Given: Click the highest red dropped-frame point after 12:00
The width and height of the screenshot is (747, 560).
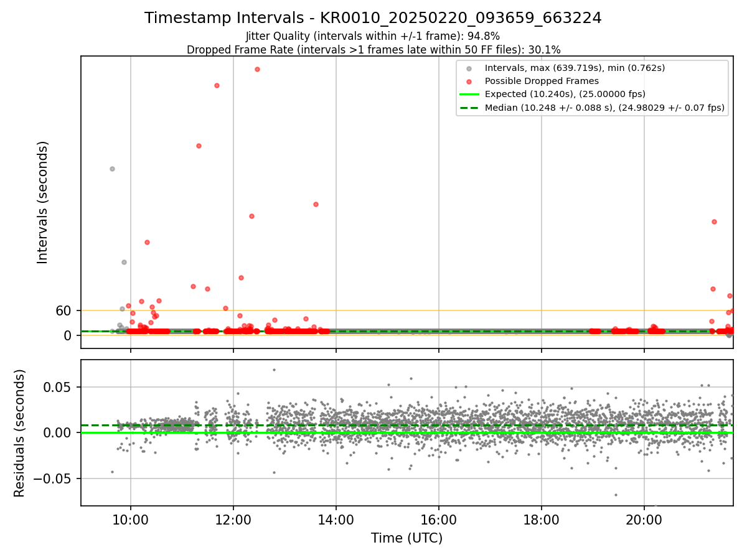Looking at the screenshot, I should (257, 69).
